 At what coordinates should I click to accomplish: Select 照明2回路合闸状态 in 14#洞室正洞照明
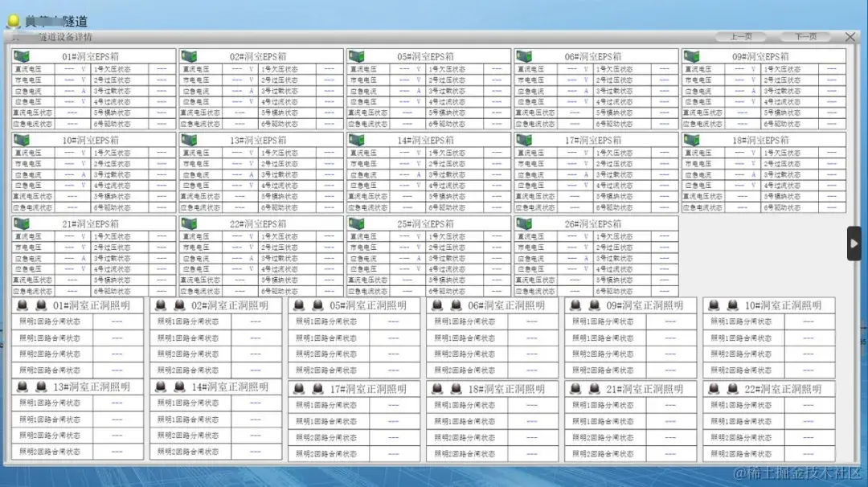[188, 452]
